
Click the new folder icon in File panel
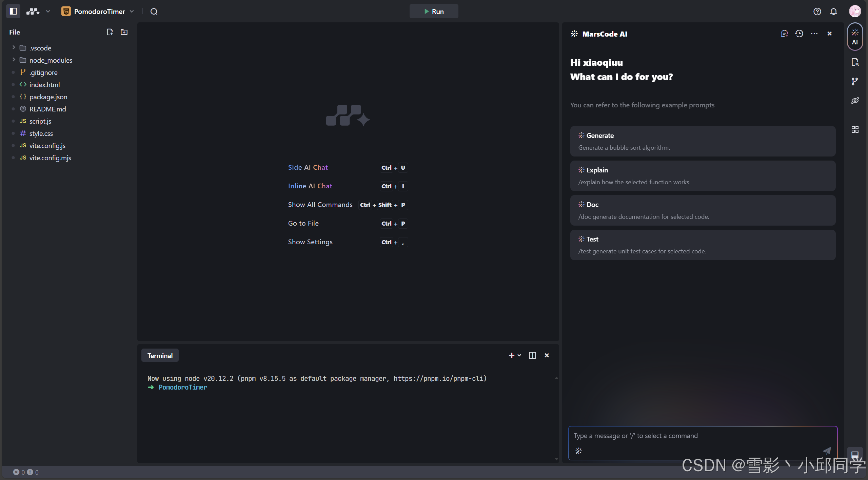124,32
